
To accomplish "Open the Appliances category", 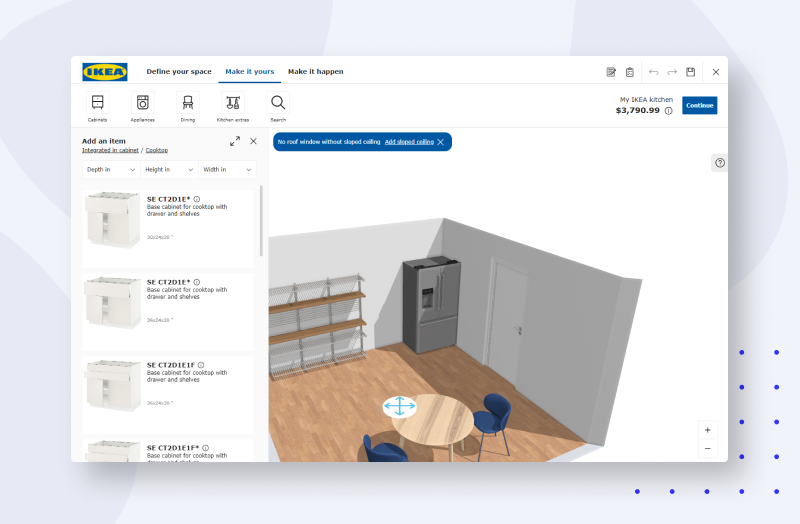I will 142,107.
